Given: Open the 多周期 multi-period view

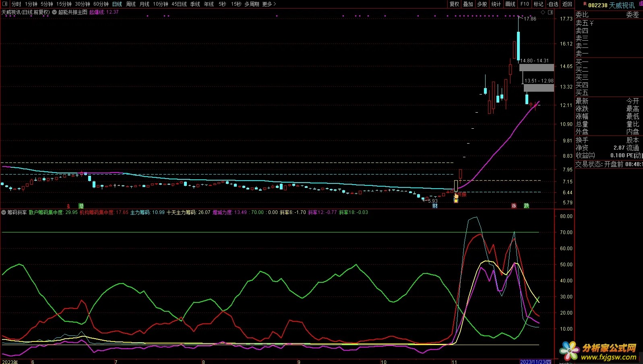Looking at the screenshot, I should [252, 4].
